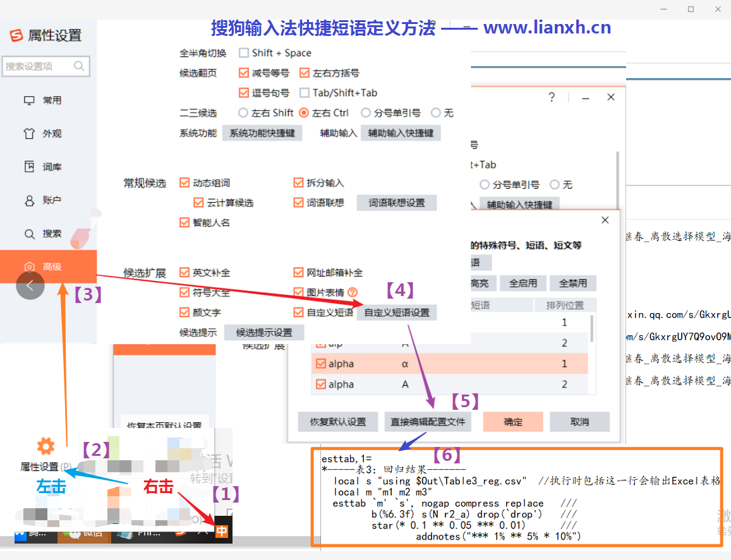Uncheck the 逗号句号 checkbox
The width and height of the screenshot is (731, 560).
[x=243, y=93]
